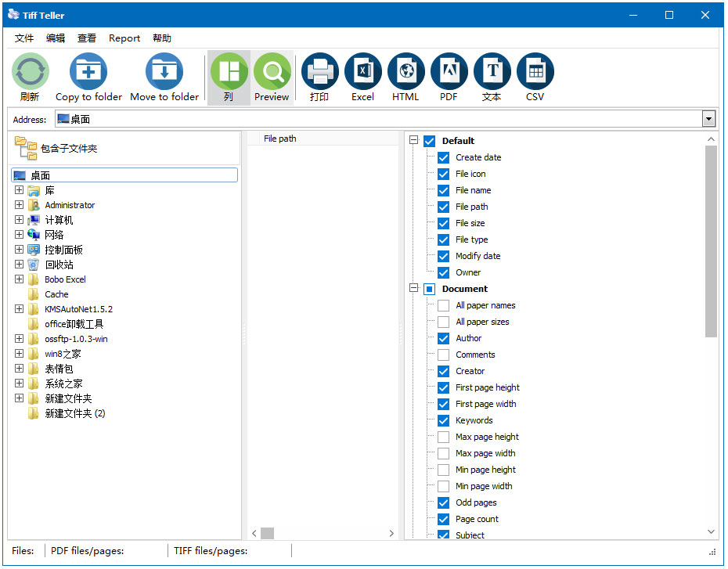Collapse the Default column group
The image size is (728, 569).
pos(413,139)
